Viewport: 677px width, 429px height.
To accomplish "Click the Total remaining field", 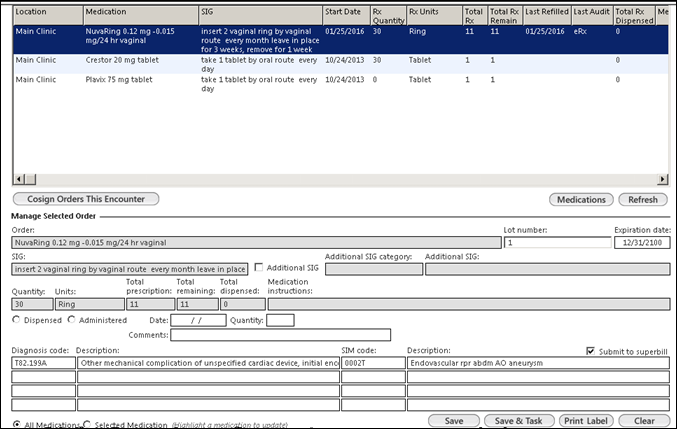I will click(x=198, y=304).
